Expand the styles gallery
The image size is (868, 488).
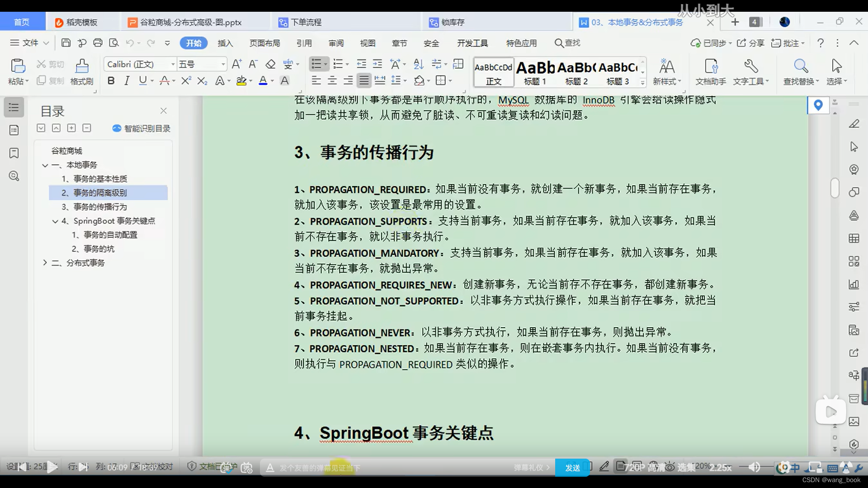click(642, 82)
